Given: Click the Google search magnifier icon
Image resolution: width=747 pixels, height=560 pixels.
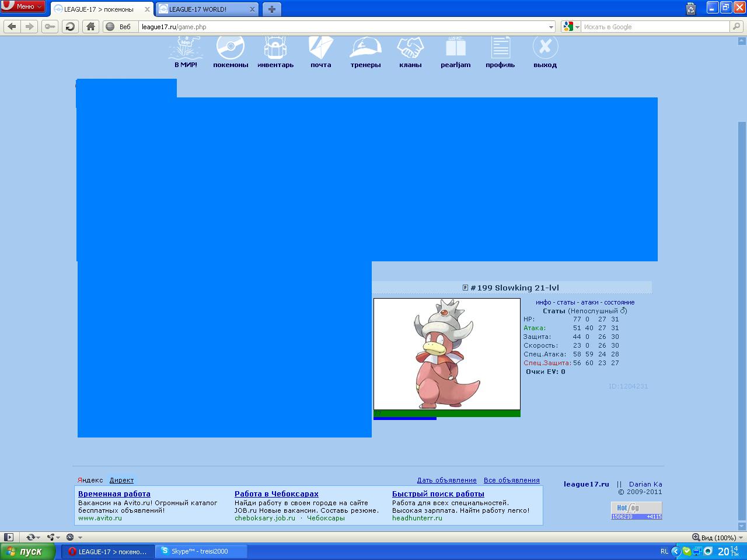Looking at the screenshot, I should pos(737,26).
